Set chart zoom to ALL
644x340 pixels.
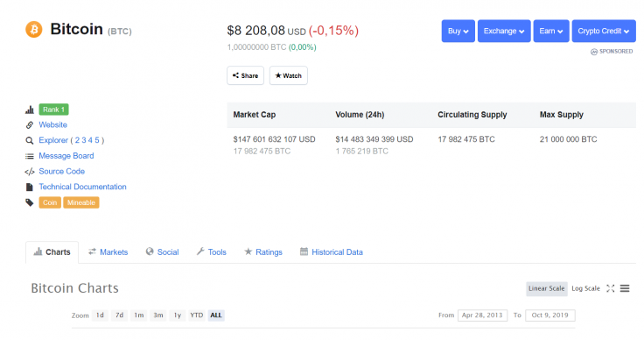[216, 315]
